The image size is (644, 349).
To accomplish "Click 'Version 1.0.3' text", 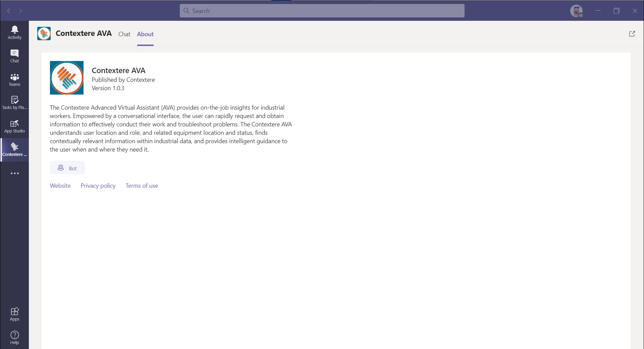I will (108, 88).
